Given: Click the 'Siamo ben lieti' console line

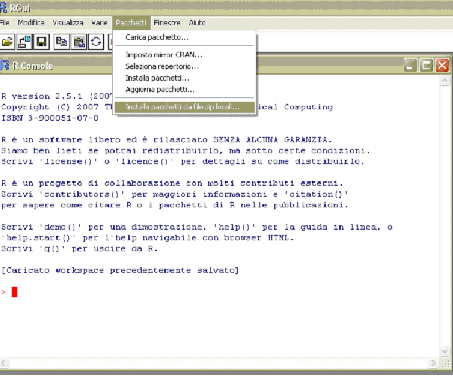Looking at the screenshot, I should click(x=186, y=151).
